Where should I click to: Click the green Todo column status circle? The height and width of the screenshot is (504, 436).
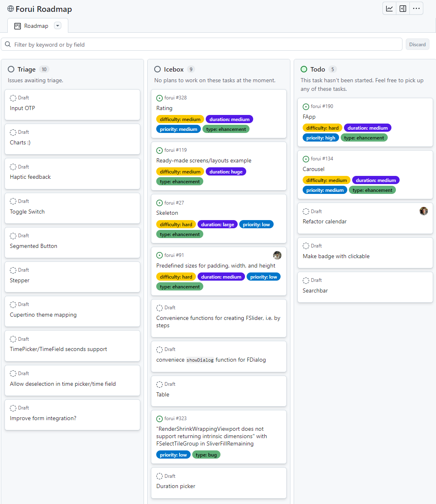tap(304, 70)
